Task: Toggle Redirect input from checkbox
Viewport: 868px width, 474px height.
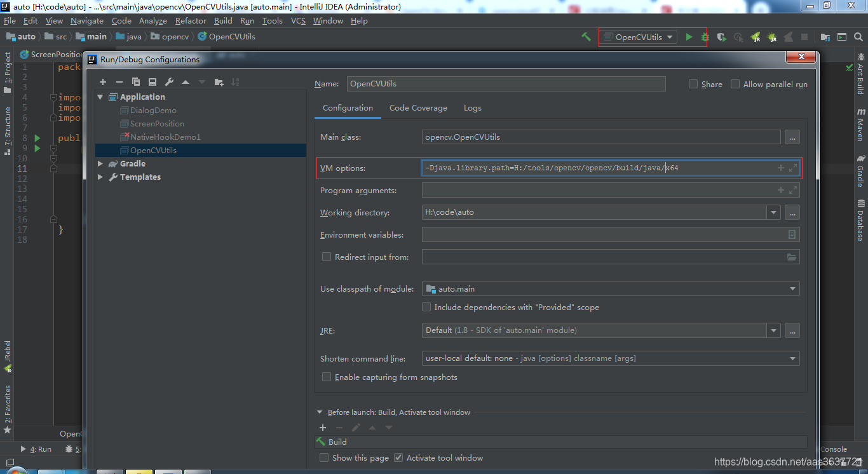Action: pyautogui.click(x=327, y=257)
